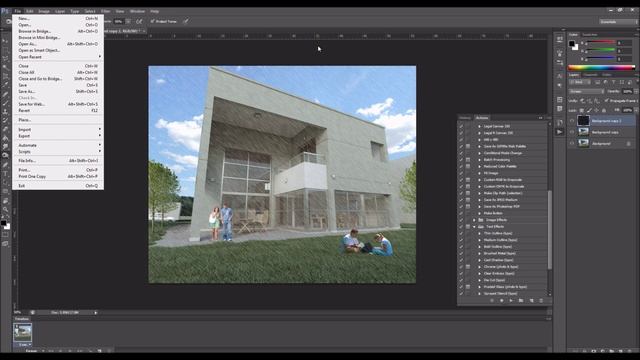Click the Actions play icon in collapsed panel strip

coord(559,132)
